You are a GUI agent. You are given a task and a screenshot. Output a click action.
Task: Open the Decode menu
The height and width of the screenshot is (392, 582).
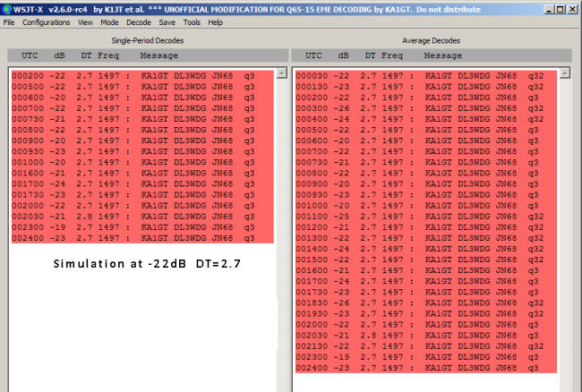(x=139, y=22)
